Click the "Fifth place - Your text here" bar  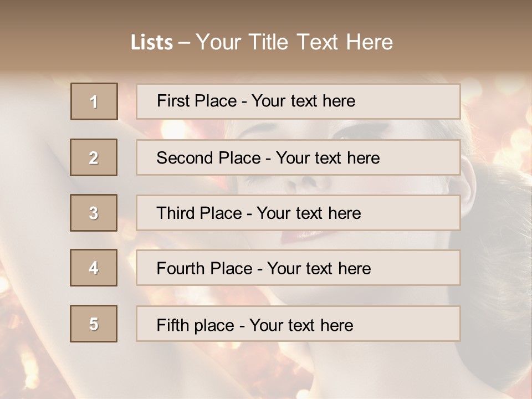[x=298, y=324]
